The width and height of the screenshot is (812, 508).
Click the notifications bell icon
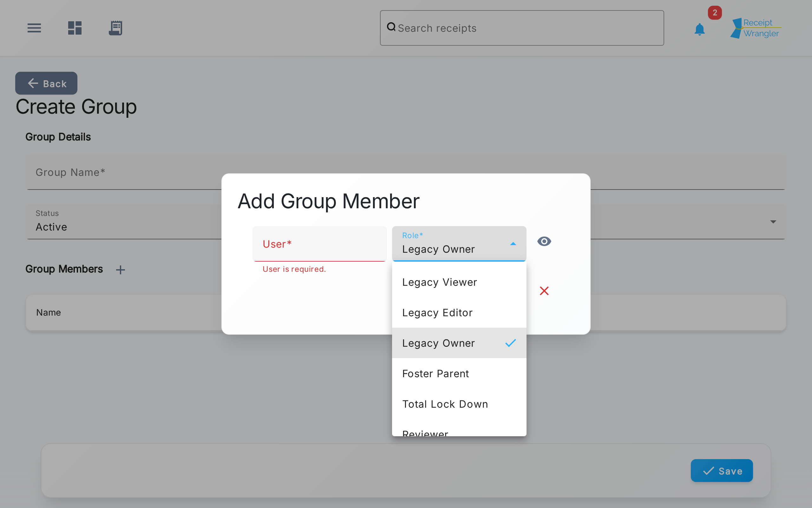coord(699,29)
